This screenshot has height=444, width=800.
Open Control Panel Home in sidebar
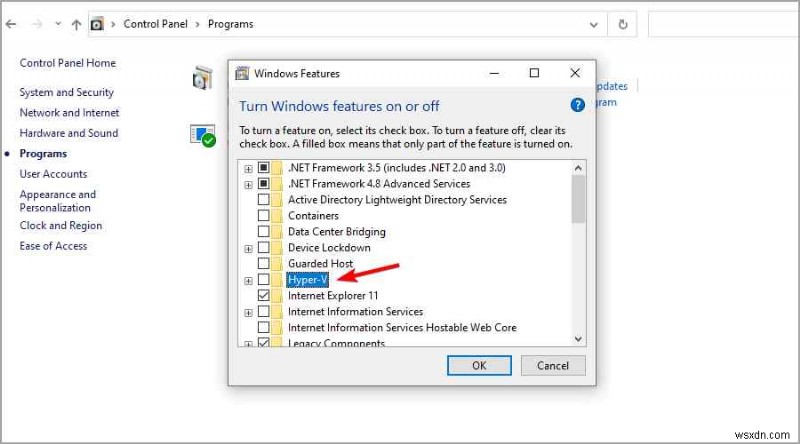(x=68, y=63)
